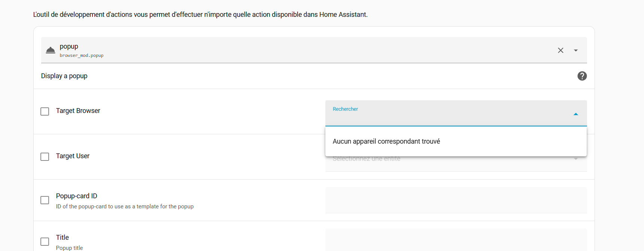
Task: Click the Target Browser label
Action: point(78,111)
